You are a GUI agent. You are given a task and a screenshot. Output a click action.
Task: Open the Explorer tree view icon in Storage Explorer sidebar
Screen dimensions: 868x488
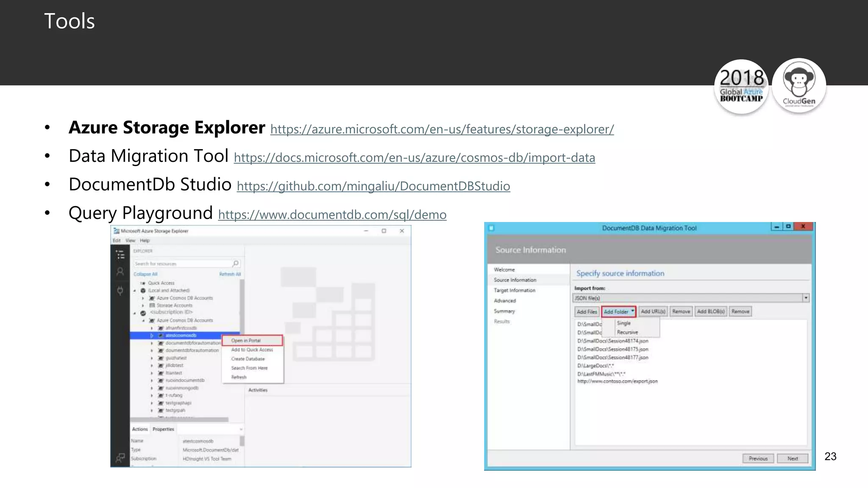(120, 255)
